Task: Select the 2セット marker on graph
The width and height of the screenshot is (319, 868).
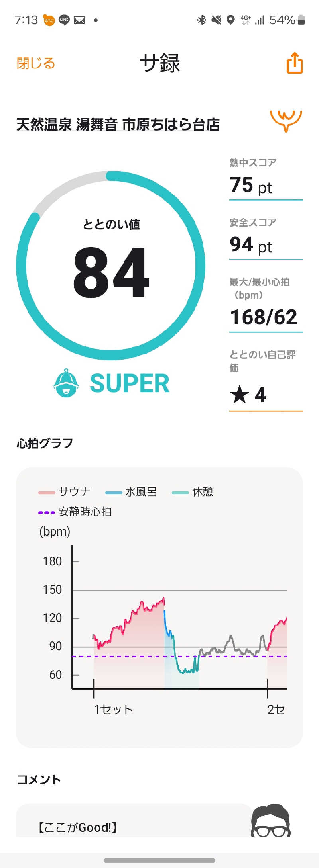Action: [x=276, y=709]
